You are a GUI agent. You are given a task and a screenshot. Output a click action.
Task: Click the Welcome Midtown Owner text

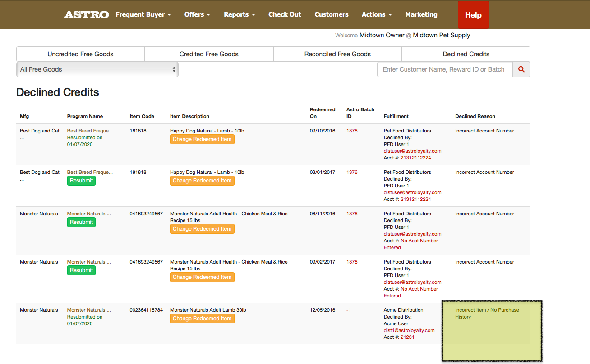370,35
